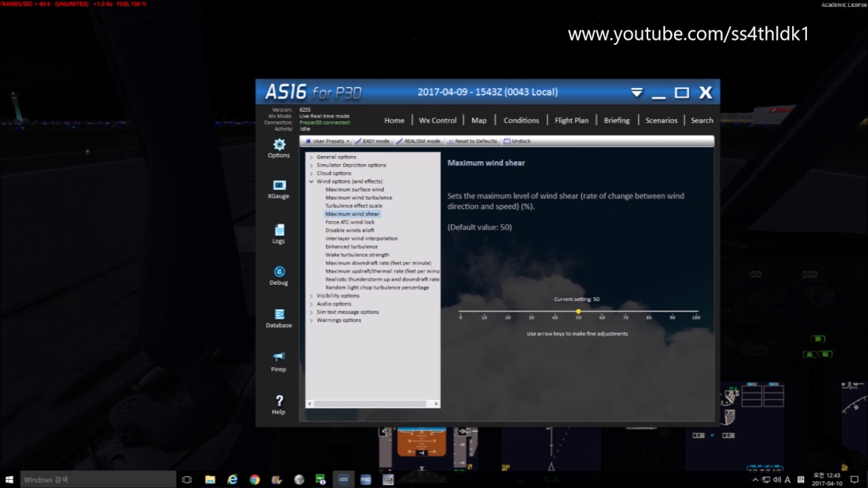Click Reset to Defaults
This screenshot has height=488, width=868.
(473, 141)
